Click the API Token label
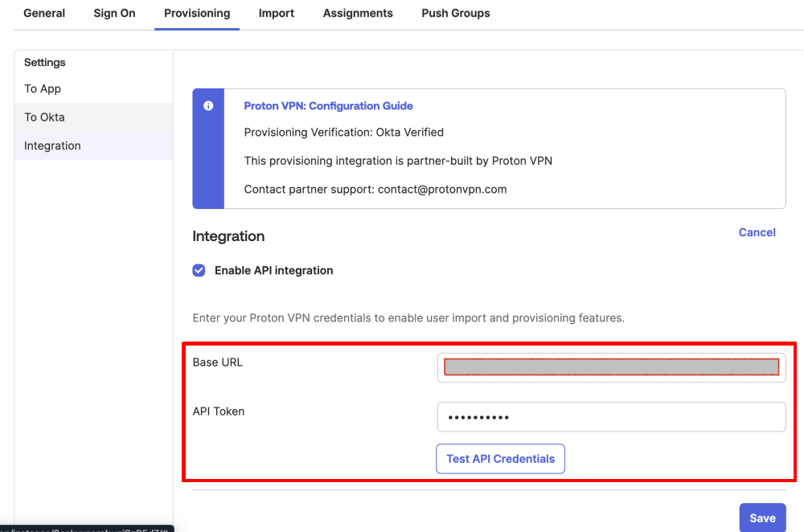 coord(219,411)
